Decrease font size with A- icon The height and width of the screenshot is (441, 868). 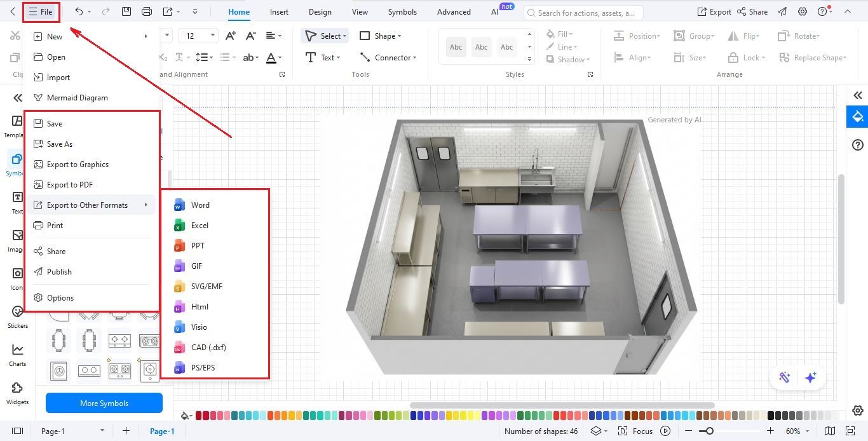tap(250, 36)
